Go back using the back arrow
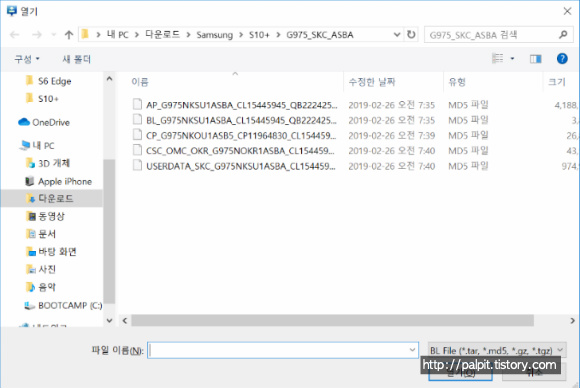This screenshot has height=388, width=580. click(x=14, y=35)
